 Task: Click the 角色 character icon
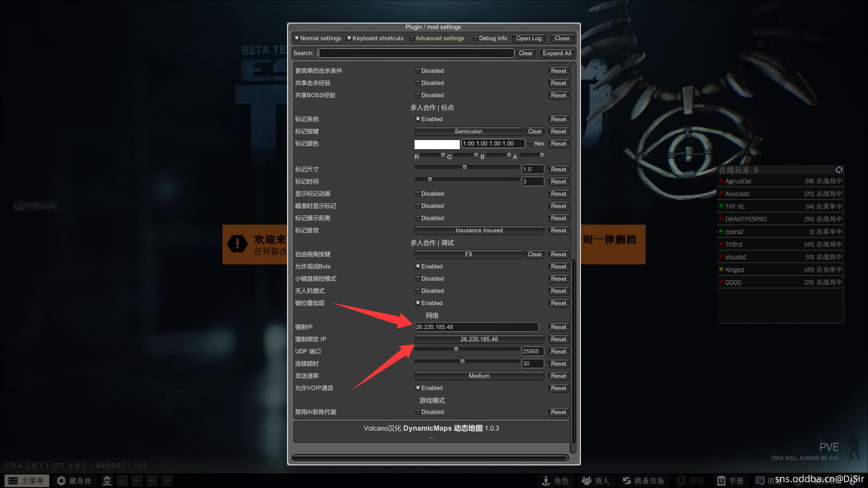click(546, 481)
